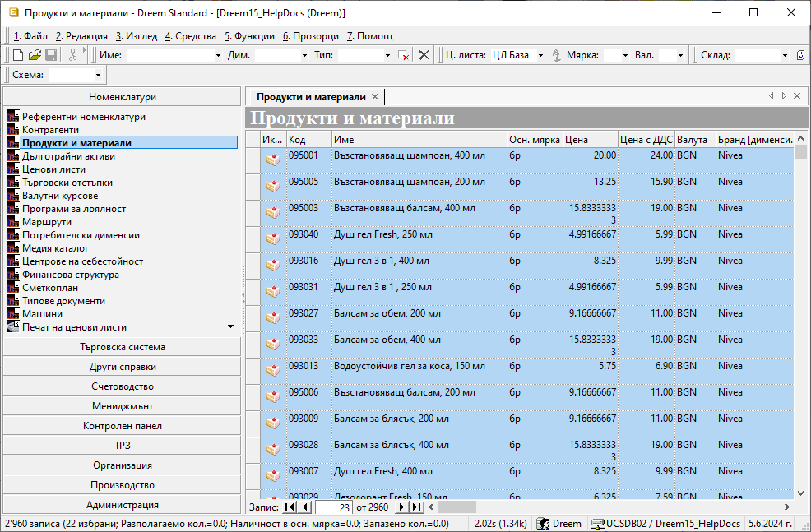
Task: Expand the Схема combo box
Action: pos(99,75)
